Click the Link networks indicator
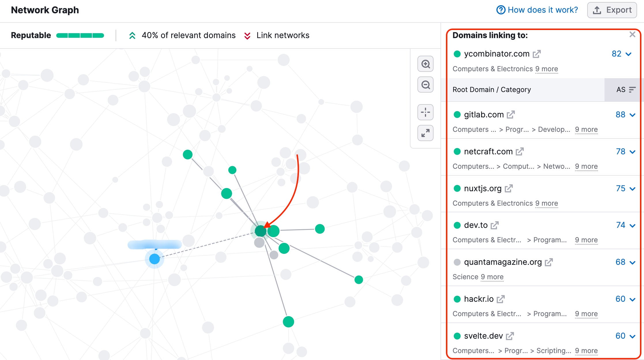644x360 pixels. click(x=276, y=35)
